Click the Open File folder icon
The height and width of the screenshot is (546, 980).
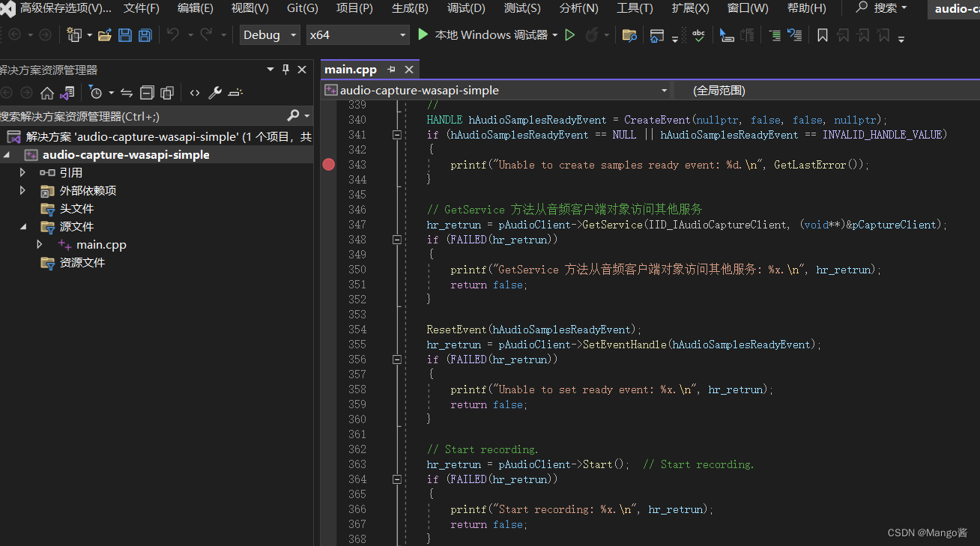click(x=105, y=35)
